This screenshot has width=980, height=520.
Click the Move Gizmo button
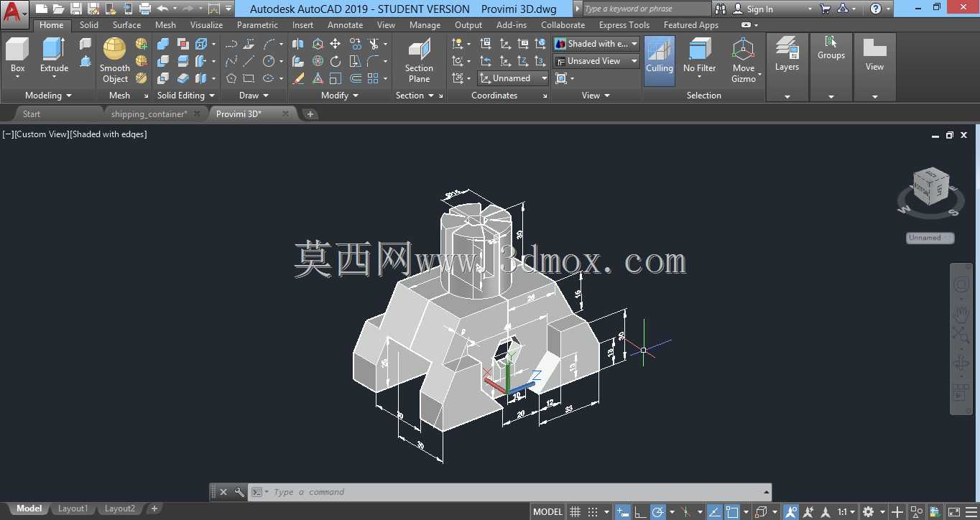744,60
